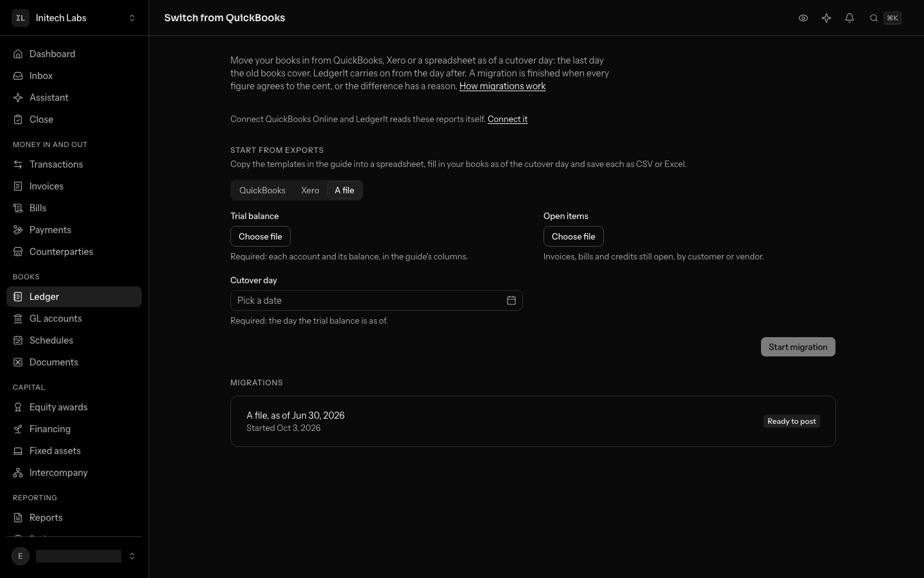Choose file for Open items
This screenshot has height=578, width=924.
pos(574,236)
